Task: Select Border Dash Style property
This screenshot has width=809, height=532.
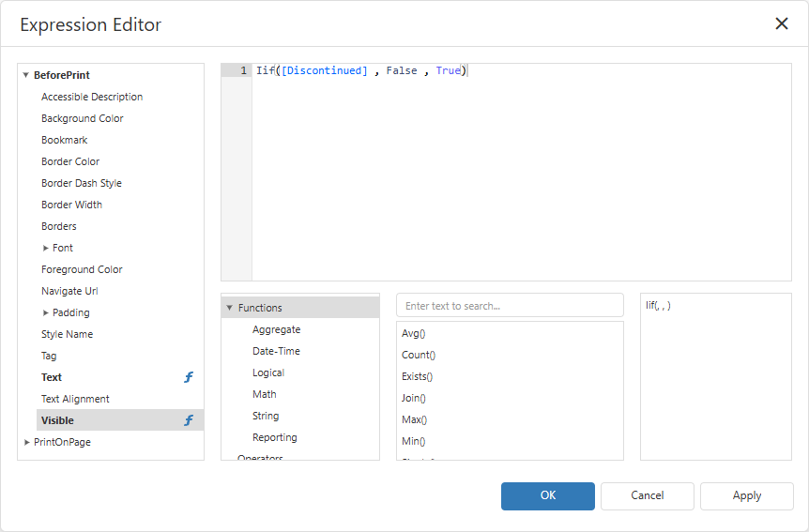Action: point(82,183)
